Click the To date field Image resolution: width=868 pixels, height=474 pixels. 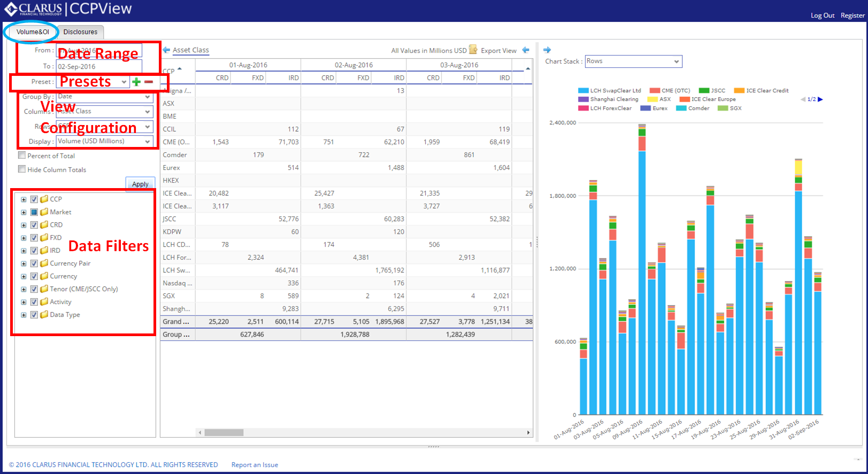click(99, 67)
